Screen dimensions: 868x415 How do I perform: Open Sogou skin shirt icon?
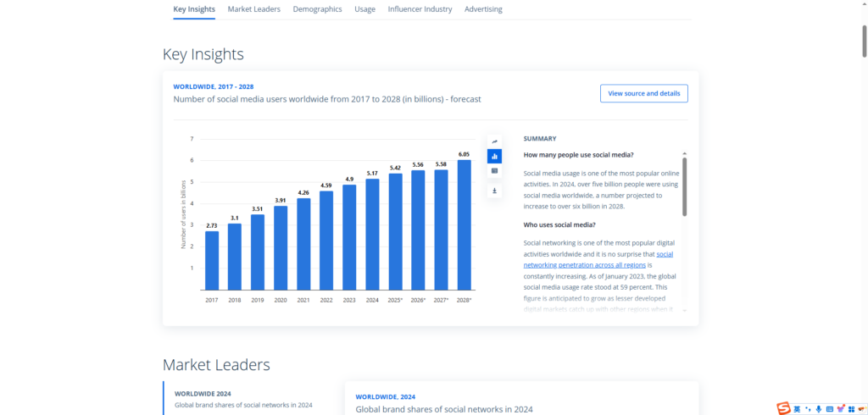click(x=840, y=408)
